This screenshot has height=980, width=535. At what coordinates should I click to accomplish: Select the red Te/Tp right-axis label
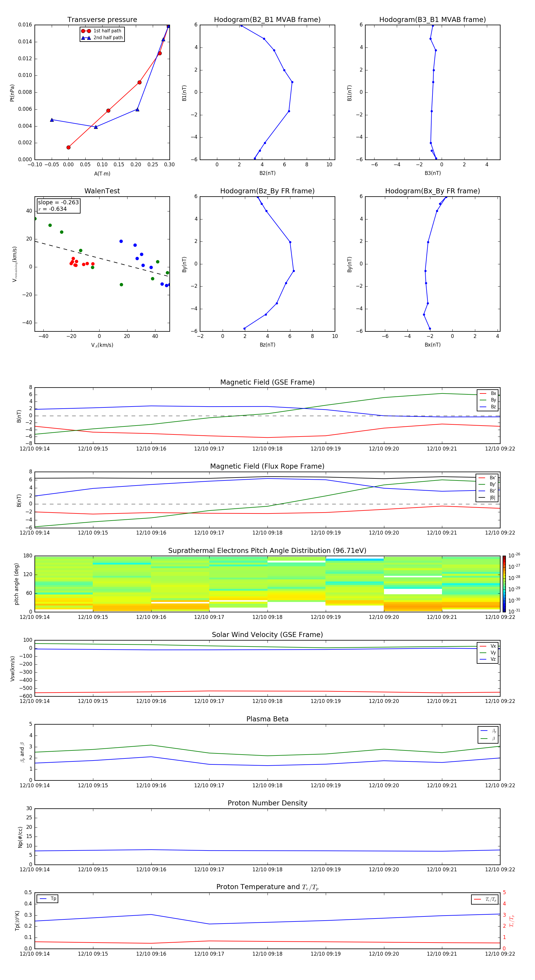[512, 921]
